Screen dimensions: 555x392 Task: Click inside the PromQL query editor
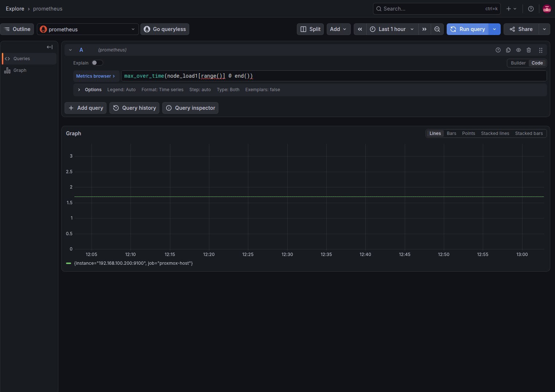(x=334, y=76)
